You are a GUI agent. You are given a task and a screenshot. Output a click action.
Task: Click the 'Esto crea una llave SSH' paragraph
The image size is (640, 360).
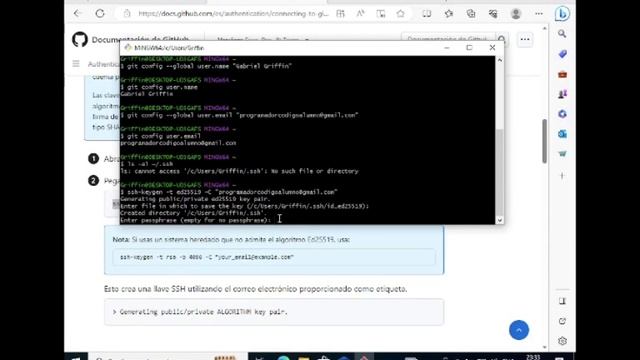[256, 289]
